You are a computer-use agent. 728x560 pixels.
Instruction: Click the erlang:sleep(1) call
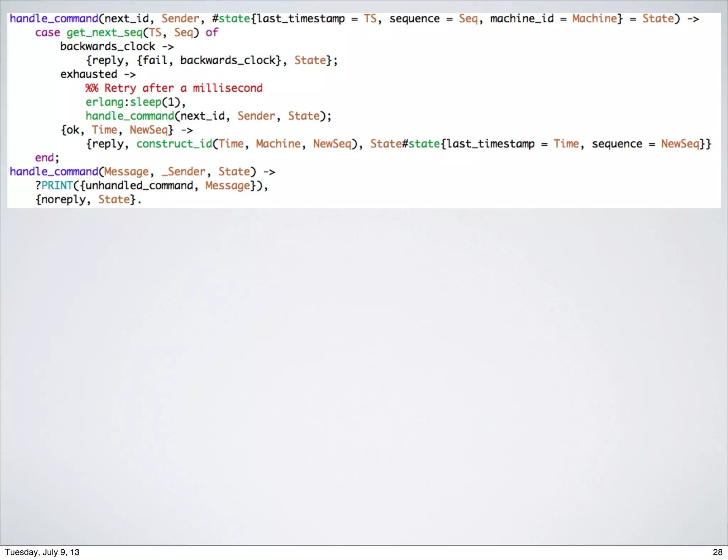point(135,102)
